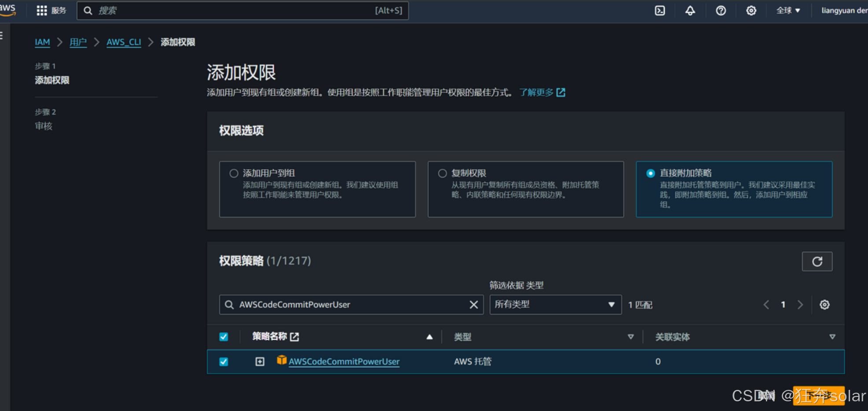
Task: Open the AWSCodeCommitPowerUser policy link
Action: pyautogui.click(x=344, y=362)
